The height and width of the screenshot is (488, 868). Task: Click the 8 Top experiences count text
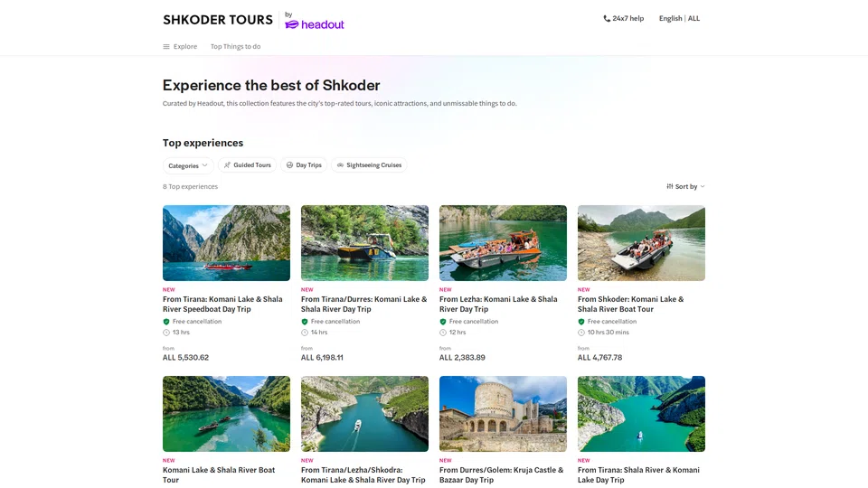(x=191, y=186)
